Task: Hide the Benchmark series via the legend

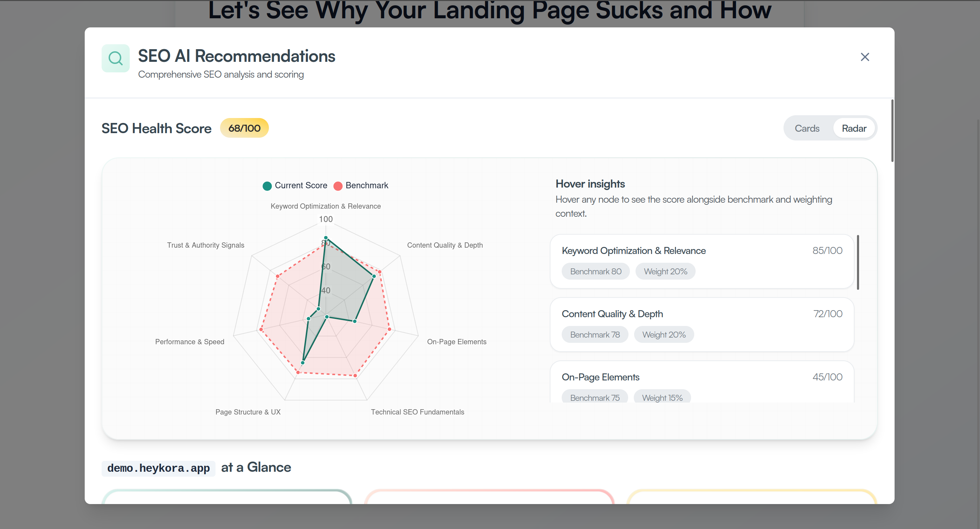Action: pos(361,185)
